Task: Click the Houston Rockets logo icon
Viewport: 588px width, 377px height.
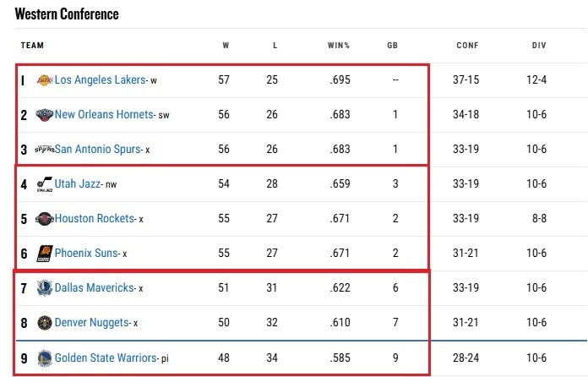Action: tap(45, 219)
